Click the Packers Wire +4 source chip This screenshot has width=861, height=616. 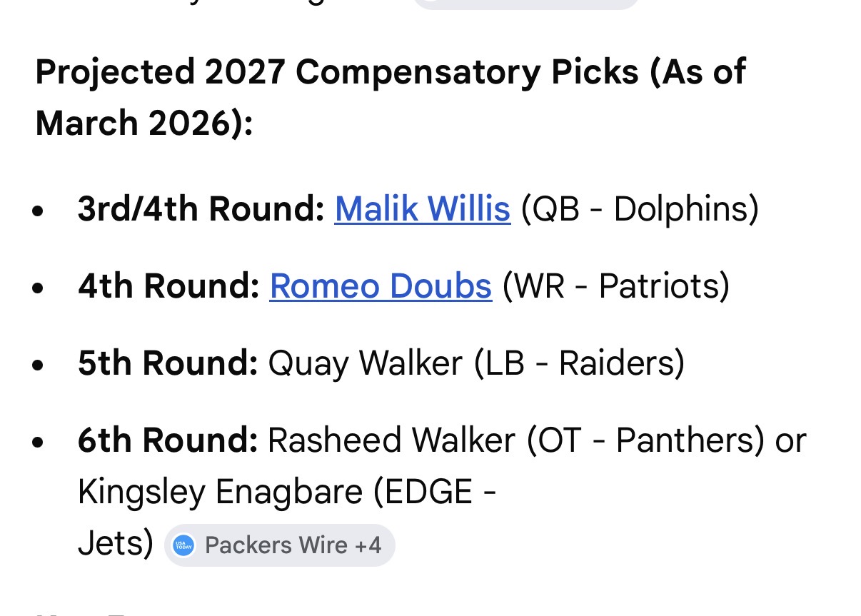coord(280,546)
